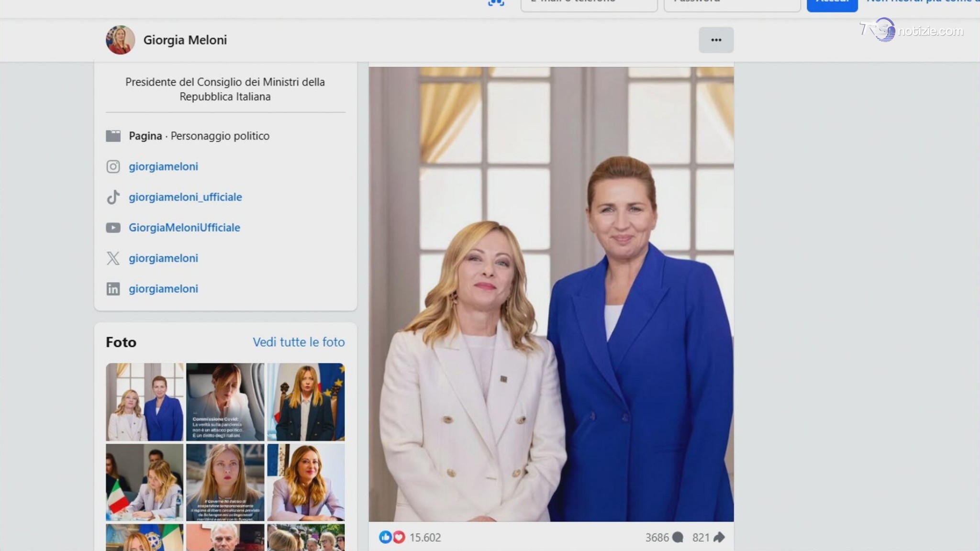Image resolution: width=980 pixels, height=551 pixels.
Task: Click the X logo icon
Action: click(x=113, y=258)
